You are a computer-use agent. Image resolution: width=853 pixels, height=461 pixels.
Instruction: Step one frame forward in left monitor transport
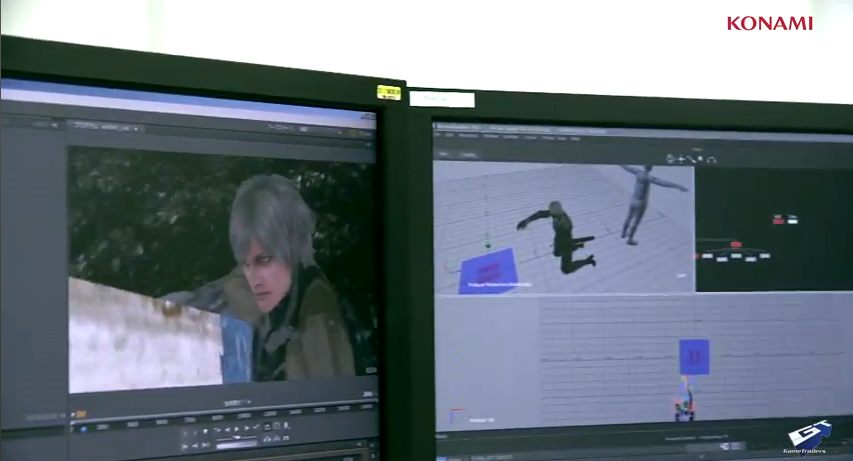(x=246, y=428)
